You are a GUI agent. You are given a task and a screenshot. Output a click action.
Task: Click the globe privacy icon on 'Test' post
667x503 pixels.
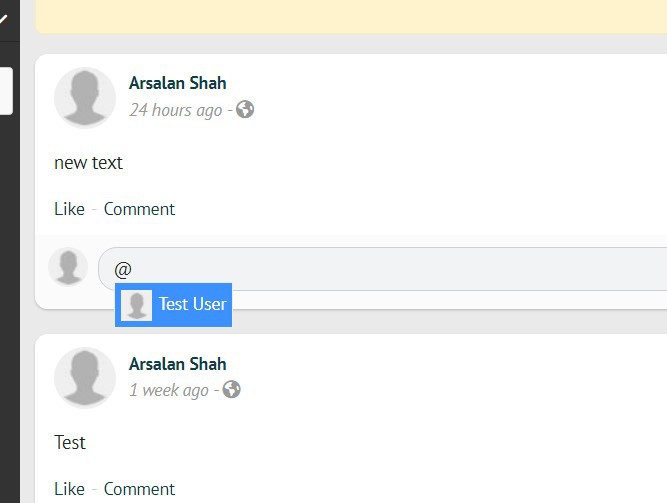tap(232, 389)
